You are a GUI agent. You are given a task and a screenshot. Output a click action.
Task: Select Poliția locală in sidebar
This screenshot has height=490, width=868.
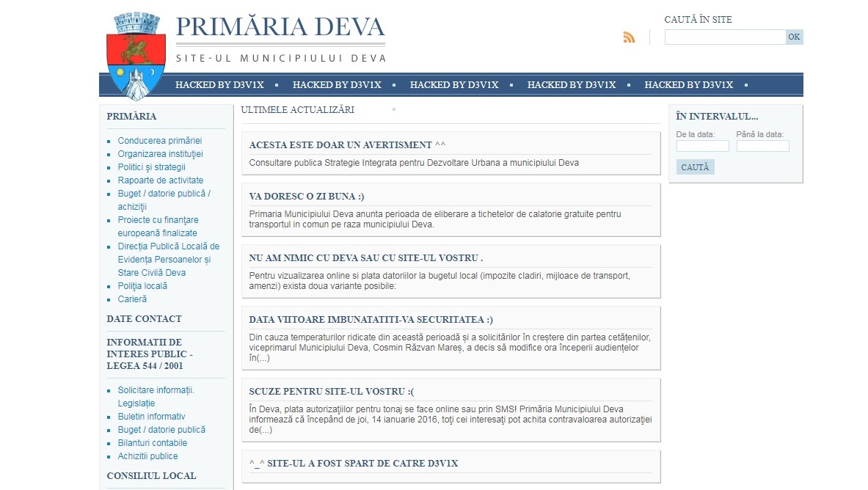point(142,286)
